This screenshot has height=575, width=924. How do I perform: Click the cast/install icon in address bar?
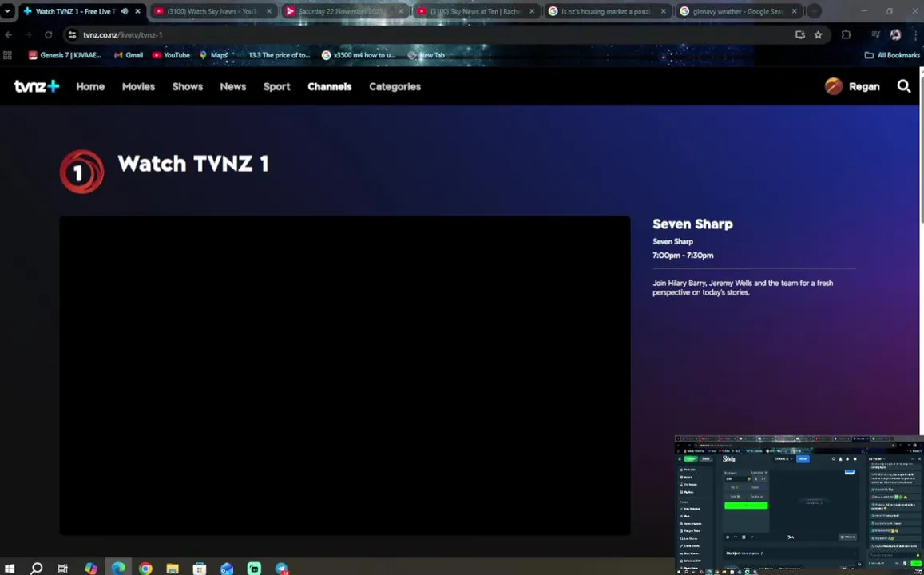pos(799,35)
